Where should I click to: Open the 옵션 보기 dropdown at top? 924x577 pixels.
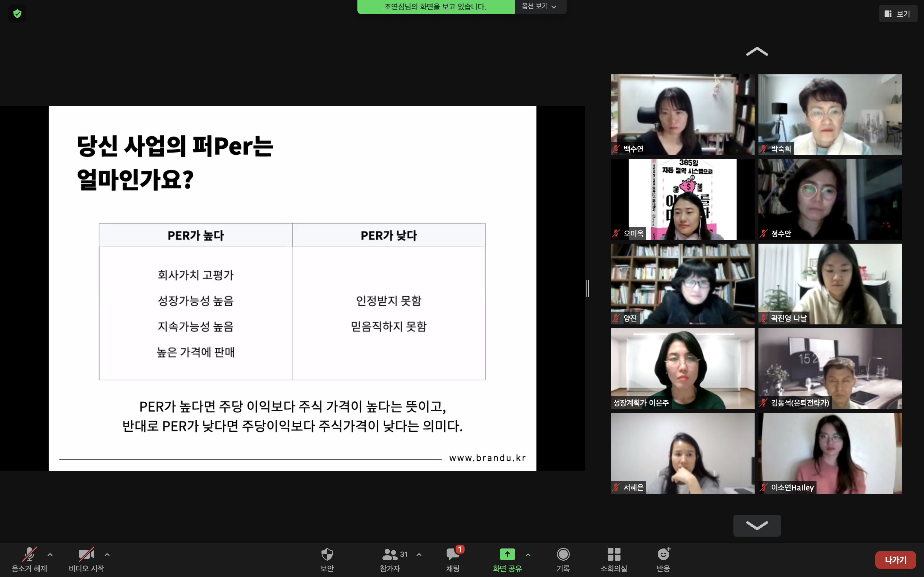pos(539,6)
